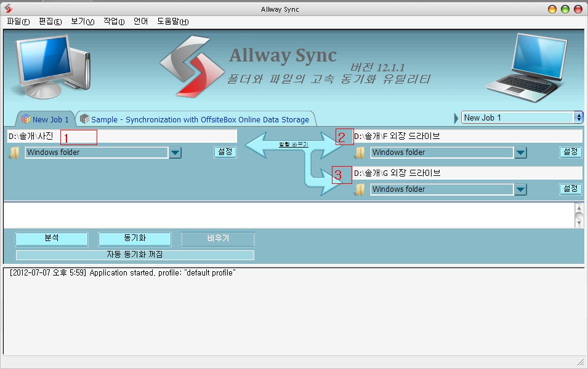Open the 언어 menu
This screenshot has width=588, height=369.
coord(140,22)
